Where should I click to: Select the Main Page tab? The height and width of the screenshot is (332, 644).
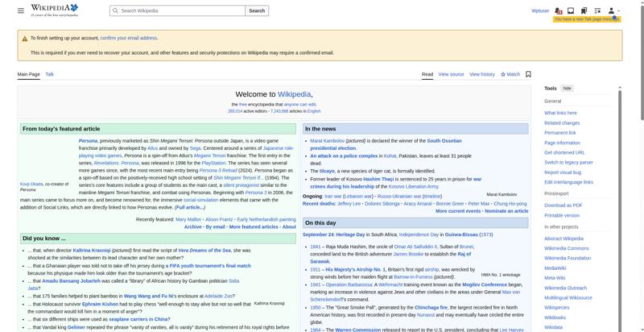pyautogui.click(x=29, y=74)
